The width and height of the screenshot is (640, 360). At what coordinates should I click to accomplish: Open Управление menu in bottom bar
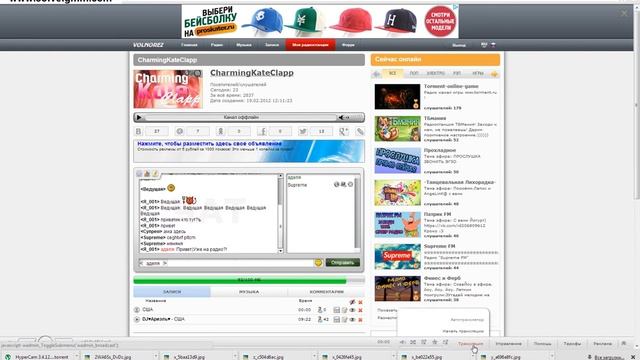coord(508,344)
